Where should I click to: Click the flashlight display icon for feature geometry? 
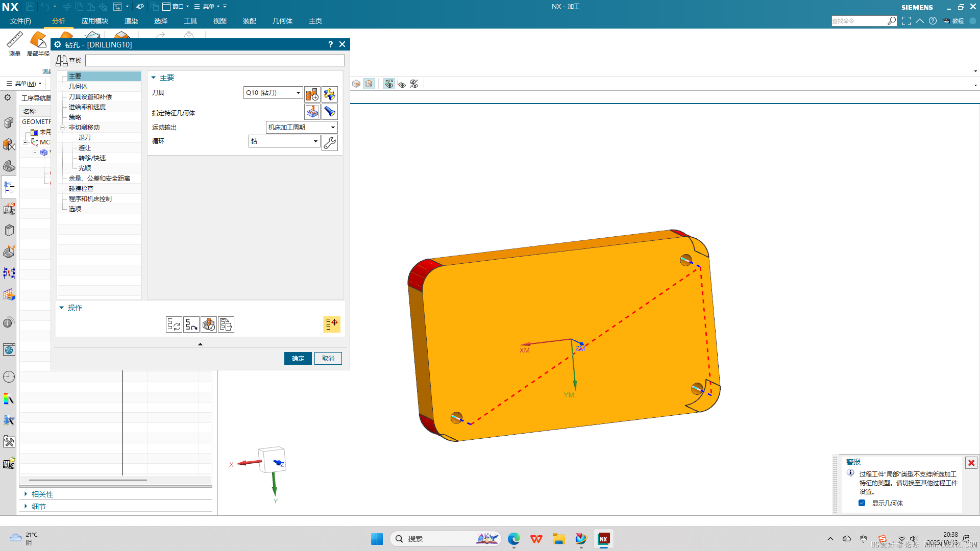coord(330,112)
